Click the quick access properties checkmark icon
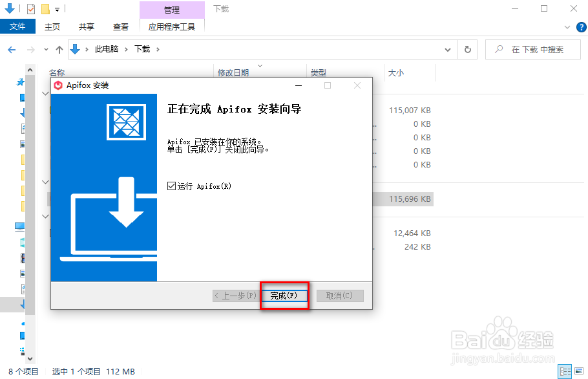588x379 pixels. pyautogui.click(x=31, y=8)
